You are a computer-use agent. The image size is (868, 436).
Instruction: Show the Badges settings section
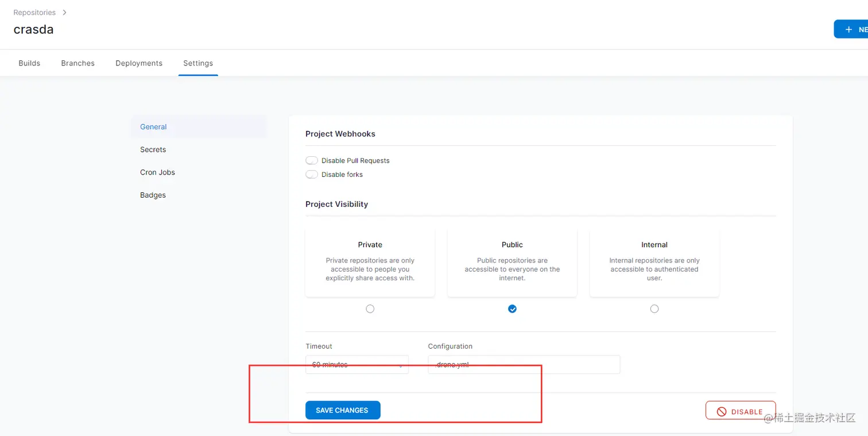click(153, 195)
